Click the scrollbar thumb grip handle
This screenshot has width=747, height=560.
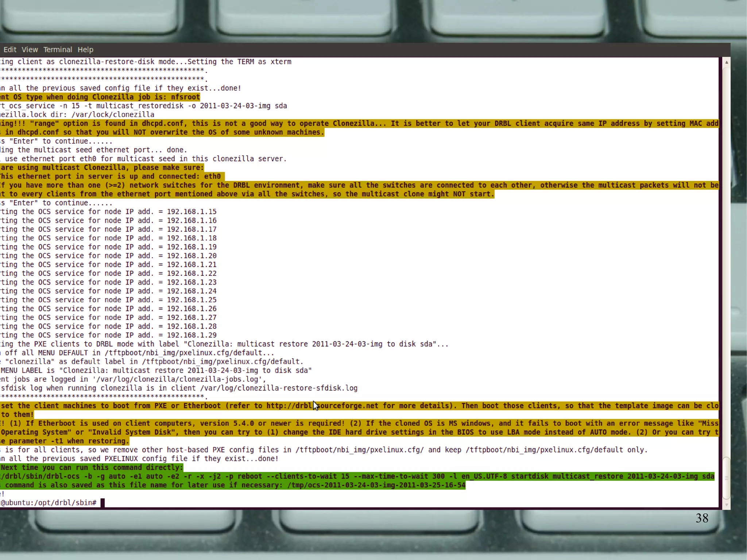tap(726, 478)
